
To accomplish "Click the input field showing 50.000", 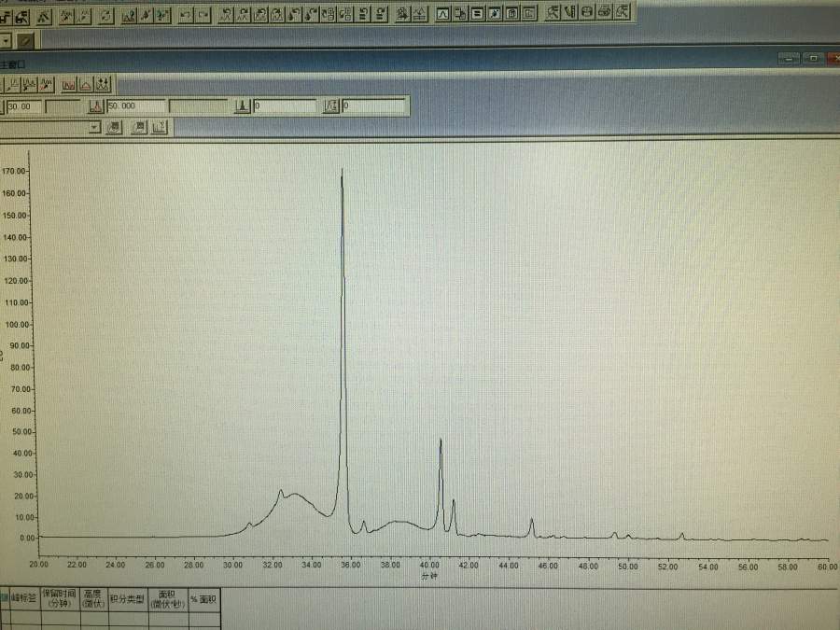I will point(136,106).
